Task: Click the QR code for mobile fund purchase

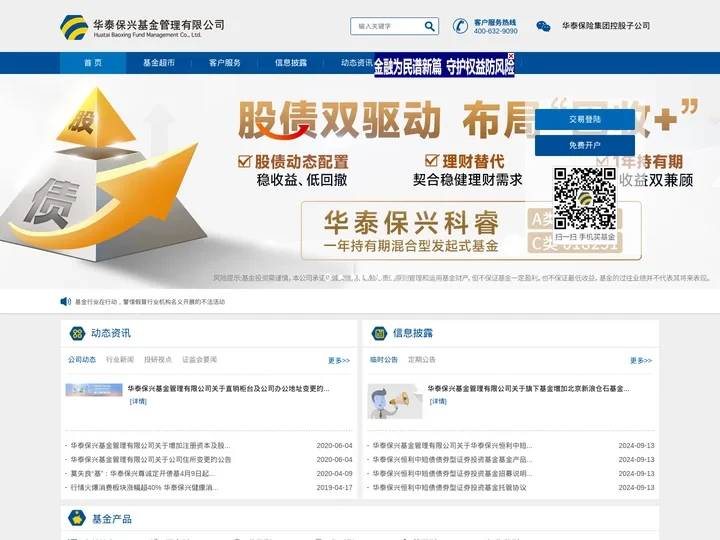Action: [x=585, y=198]
